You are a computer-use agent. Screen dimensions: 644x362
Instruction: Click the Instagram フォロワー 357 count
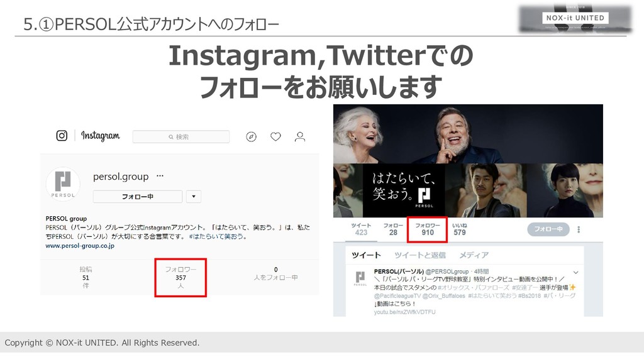[x=180, y=277]
